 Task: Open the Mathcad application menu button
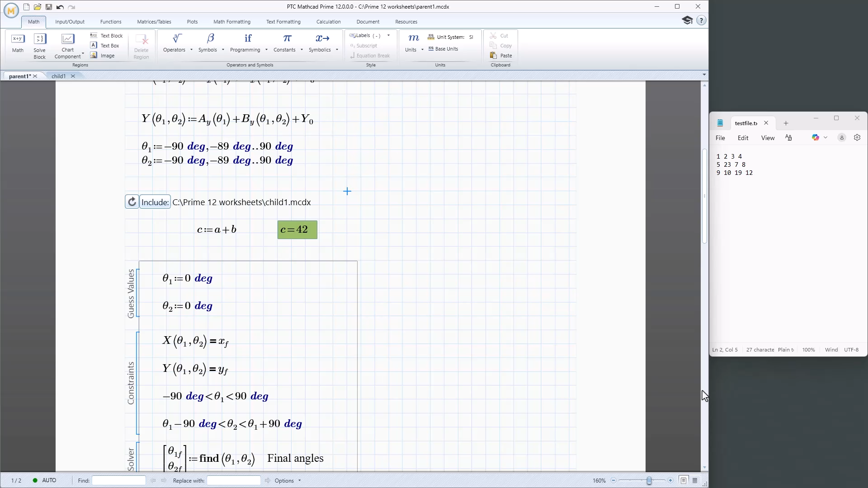(x=11, y=10)
